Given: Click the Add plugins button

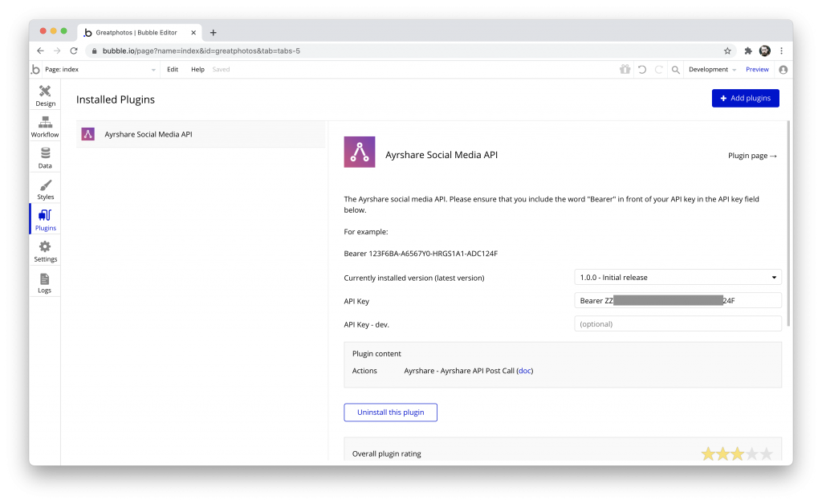Looking at the screenshot, I should pos(746,98).
